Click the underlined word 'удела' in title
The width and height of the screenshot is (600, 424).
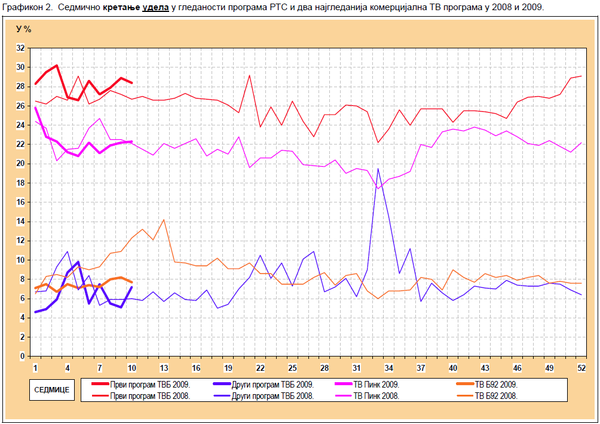pyautogui.click(x=155, y=7)
